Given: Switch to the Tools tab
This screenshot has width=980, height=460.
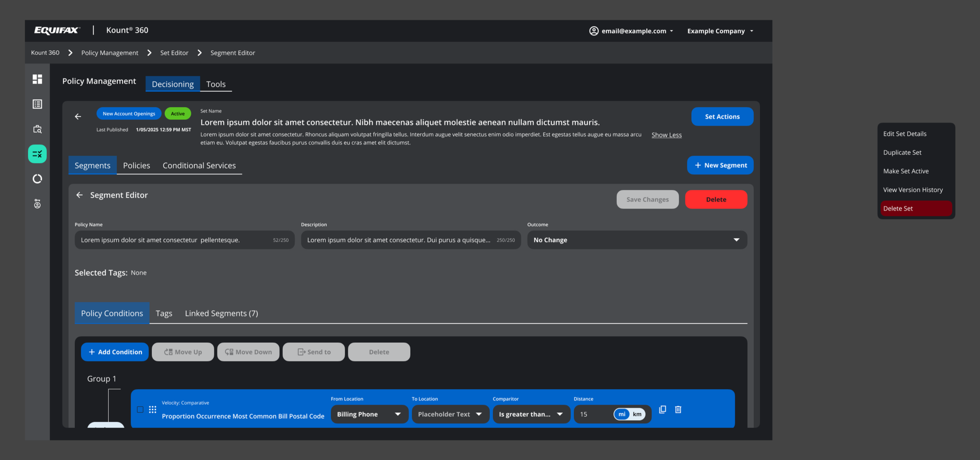Looking at the screenshot, I should pyautogui.click(x=216, y=84).
